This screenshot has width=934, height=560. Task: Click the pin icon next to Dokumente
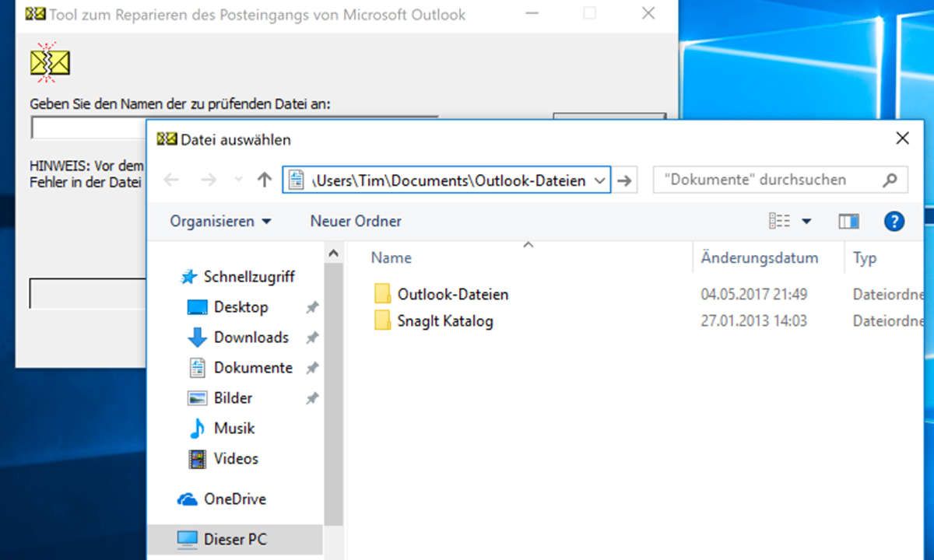point(312,369)
